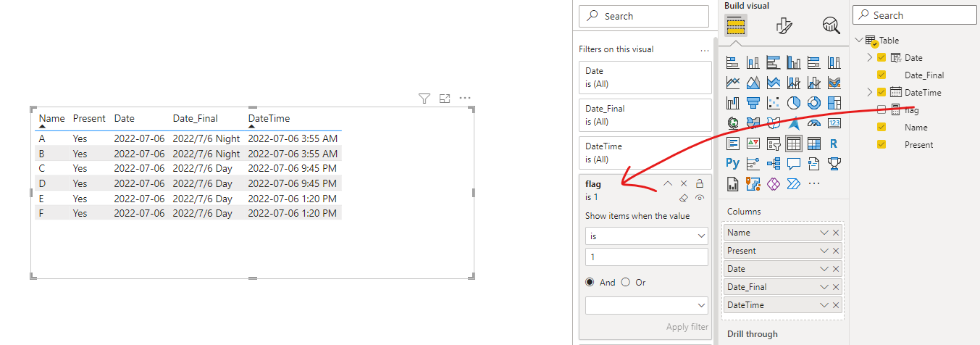Choose the clustered bar chart visual

[773, 63]
